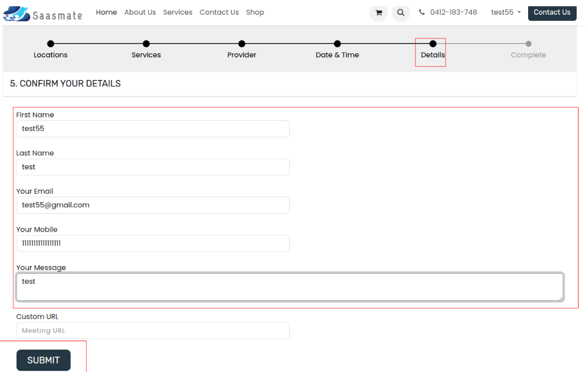Viewport: 588px width, 372px height.
Task: Submit the booking details form
Action: pyautogui.click(x=43, y=360)
